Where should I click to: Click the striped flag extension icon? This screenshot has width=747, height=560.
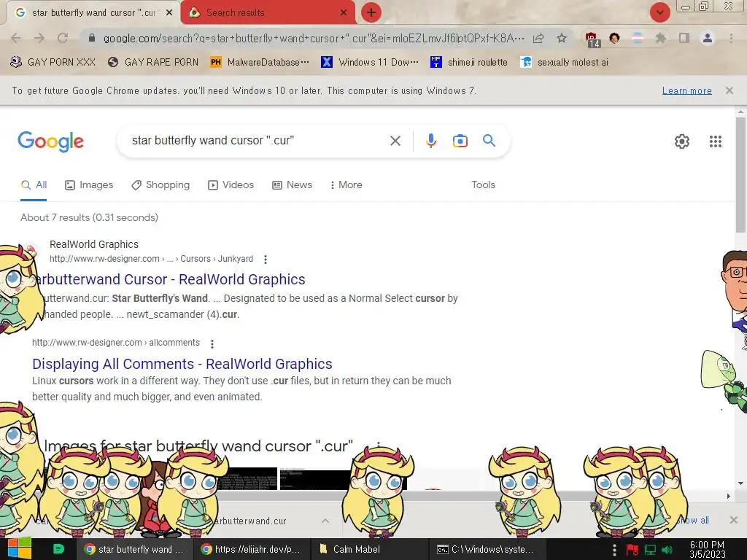click(x=637, y=38)
